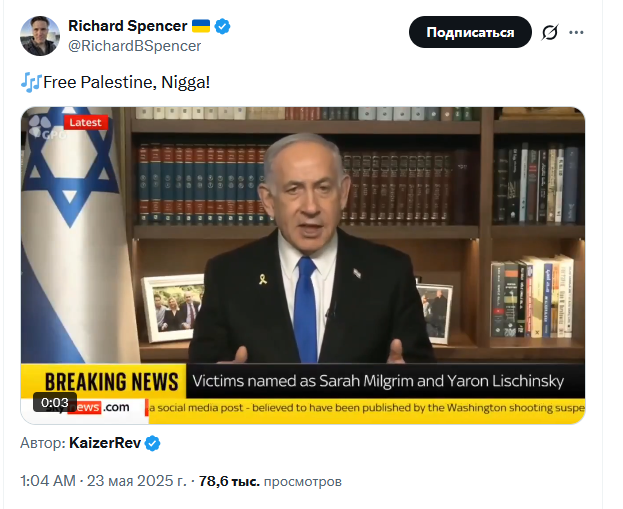Open Richard Spencer's profile avatar
This screenshot has height=509, width=623.
pos(40,36)
